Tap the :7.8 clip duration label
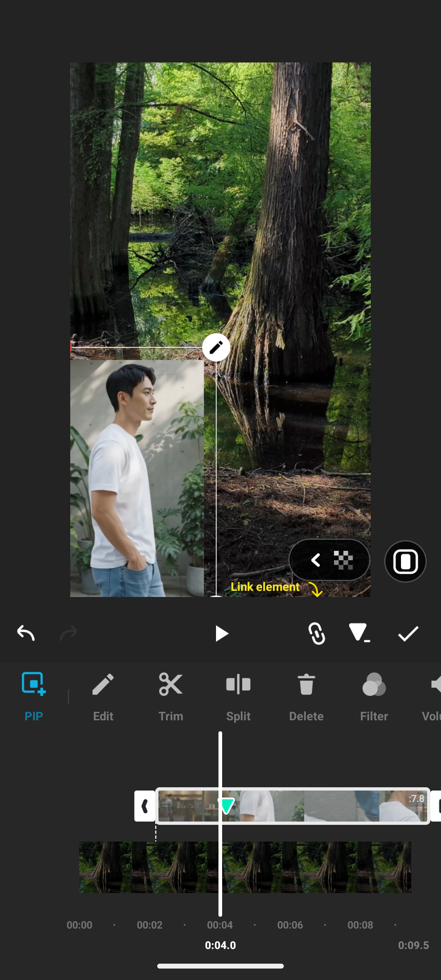The image size is (441, 980). [x=416, y=798]
